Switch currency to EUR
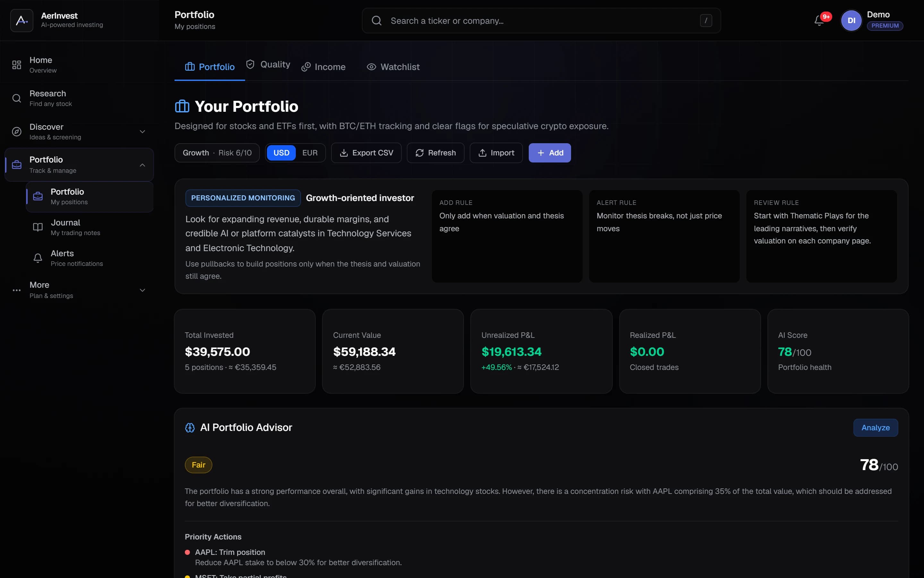924x578 pixels. pyautogui.click(x=310, y=153)
